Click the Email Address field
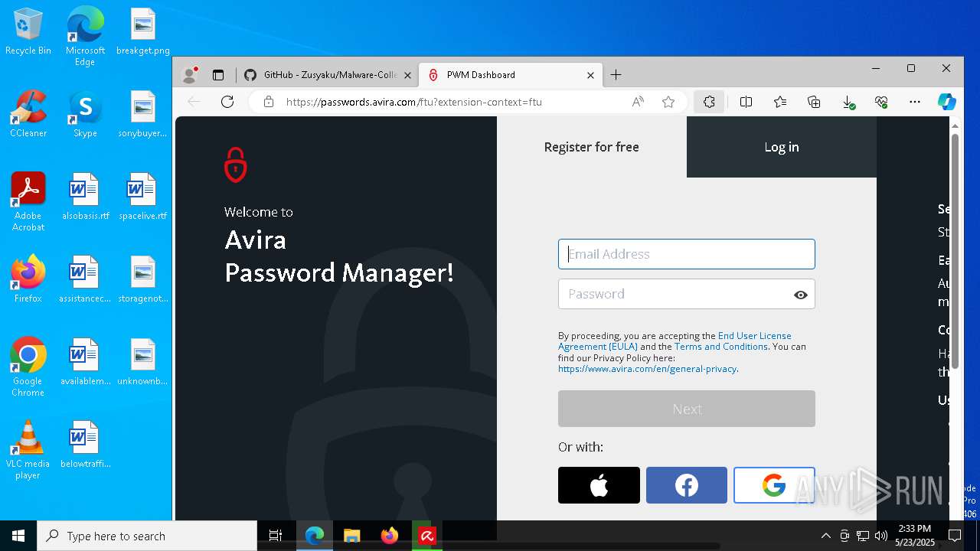The width and height of the screenshot is (980, 551). tap(687, 254)
